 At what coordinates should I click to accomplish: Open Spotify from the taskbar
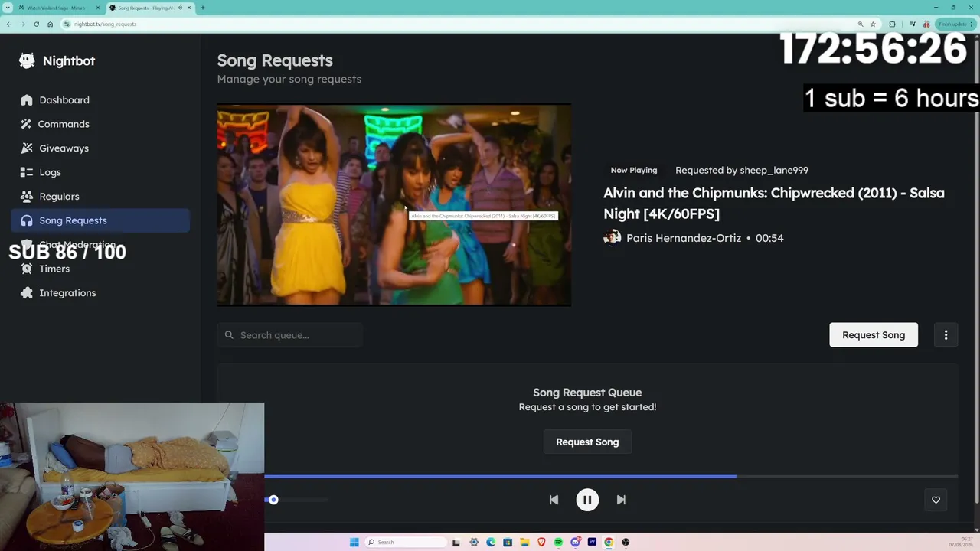(558, 542)
